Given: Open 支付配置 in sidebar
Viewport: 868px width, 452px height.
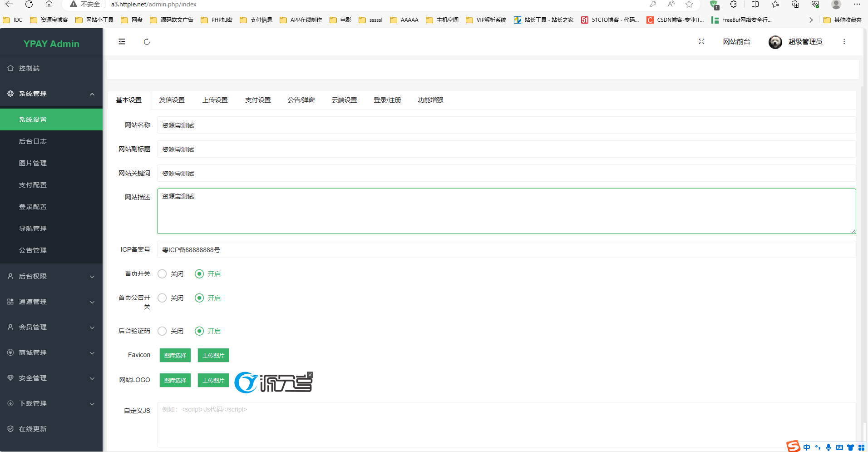Looking at the screenshot, I should pyautogui.click(x=51, y=185).
